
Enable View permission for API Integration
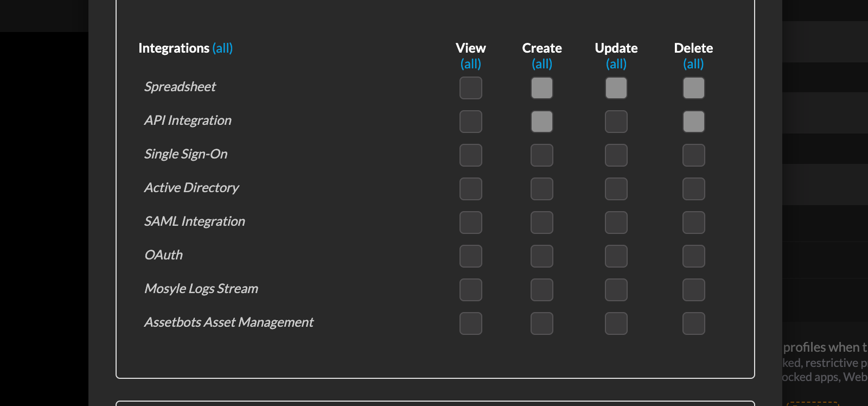click(x=471, y=122)
